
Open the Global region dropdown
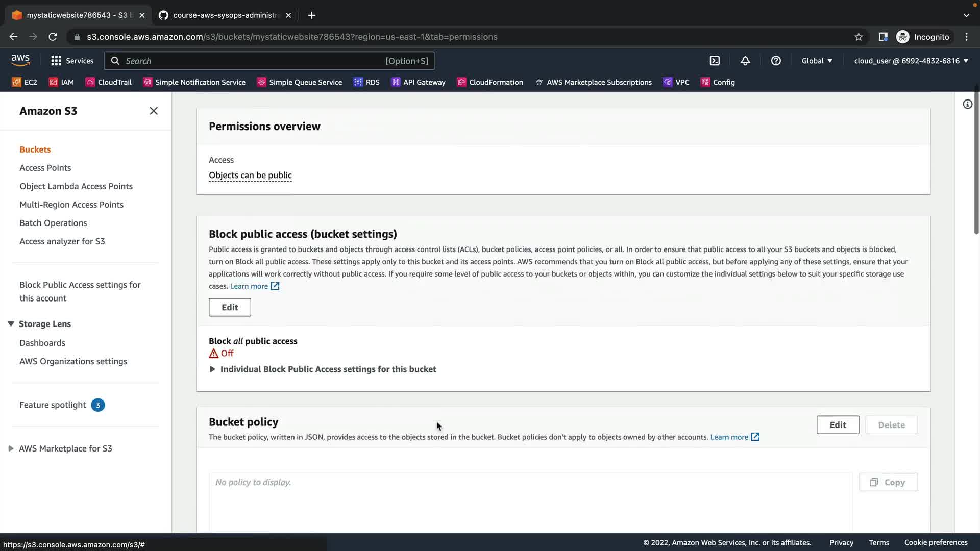tap(817, 61)
